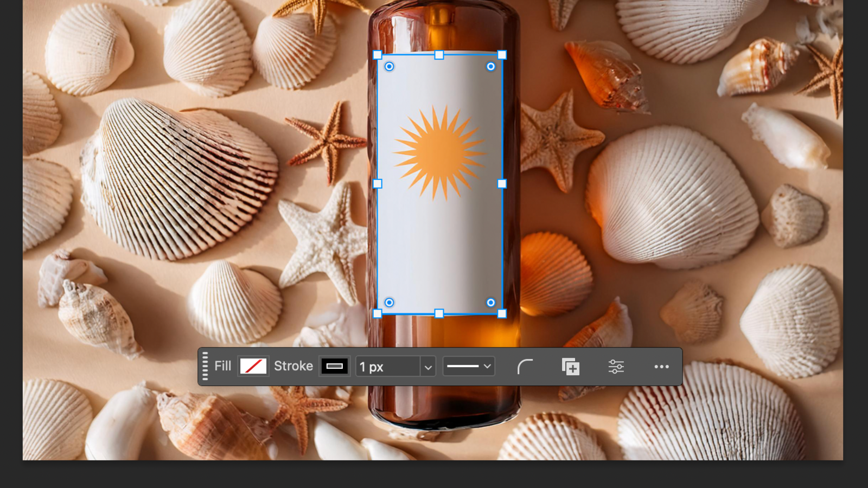868x488 pixels.
Task: Toggle the top-left corner radius control
Action: click(x=389, y=66)
